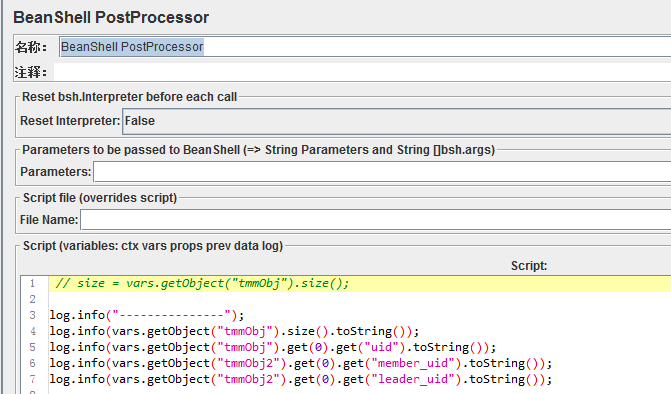671x394 pixels.
Task: Click script line 5 getting "uid"
Action: (x=273, y=347)
